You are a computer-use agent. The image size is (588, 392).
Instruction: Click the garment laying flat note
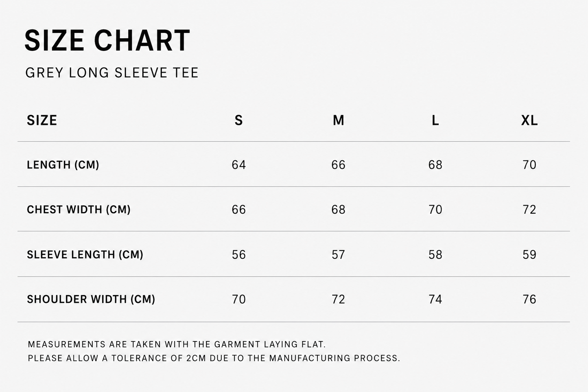point(177,344)
